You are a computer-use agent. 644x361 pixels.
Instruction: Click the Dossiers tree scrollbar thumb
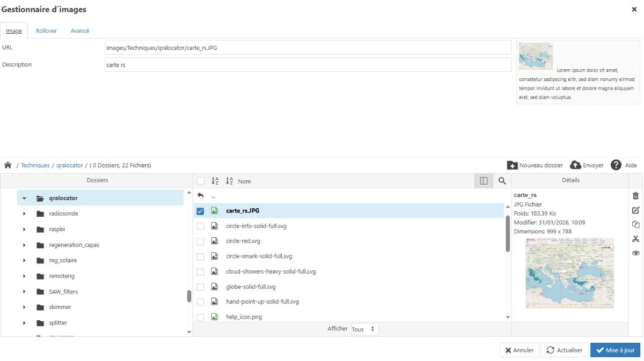(x=189, y=296)
